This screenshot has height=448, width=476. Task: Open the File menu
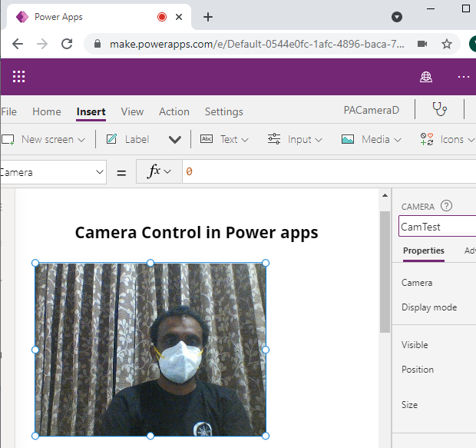(8, 112)
